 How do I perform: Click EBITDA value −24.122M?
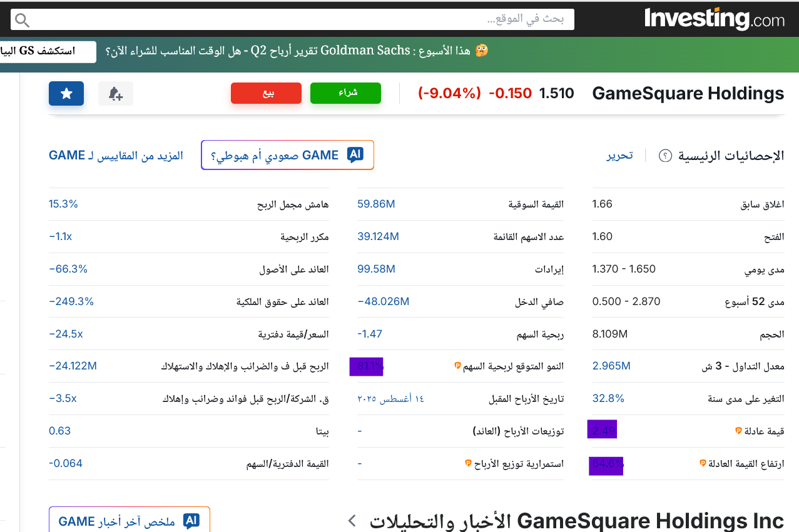pyautogui.click(x=73, y=366)
